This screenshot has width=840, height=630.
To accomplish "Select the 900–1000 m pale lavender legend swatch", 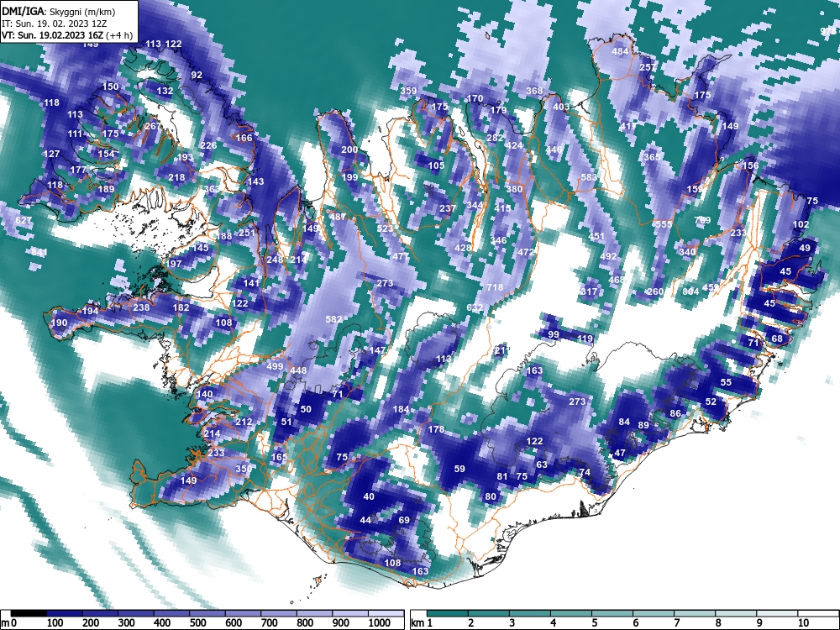I will (350, 614).
